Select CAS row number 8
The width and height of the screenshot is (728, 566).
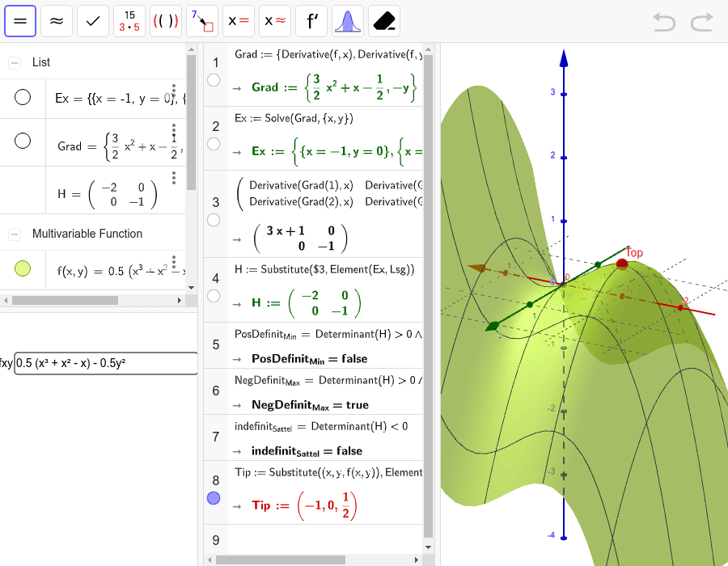[216, 480]
